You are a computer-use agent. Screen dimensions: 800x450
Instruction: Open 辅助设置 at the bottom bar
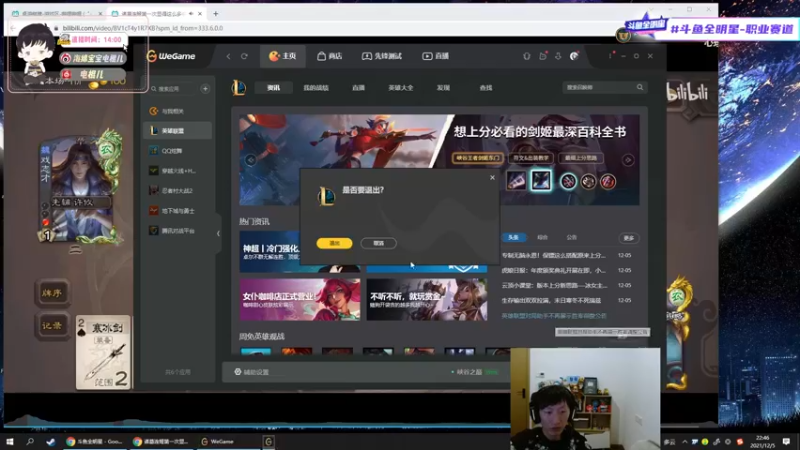(x=252, y=372)
